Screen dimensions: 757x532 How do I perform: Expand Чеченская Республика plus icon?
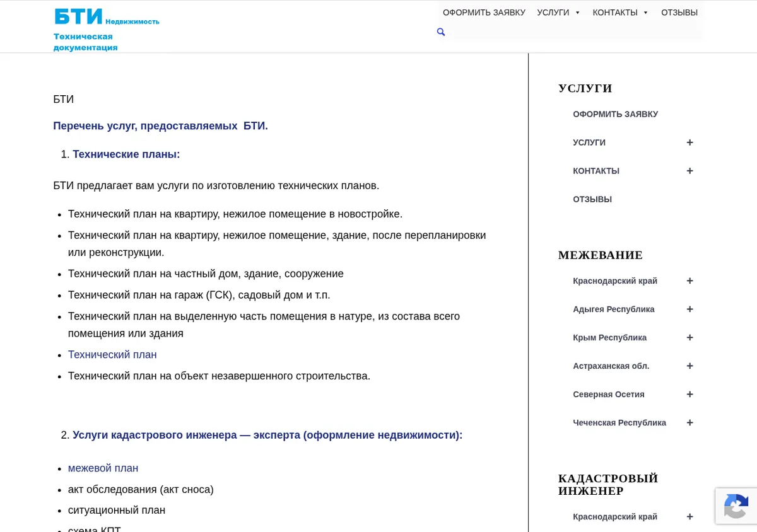coord(690,423)
